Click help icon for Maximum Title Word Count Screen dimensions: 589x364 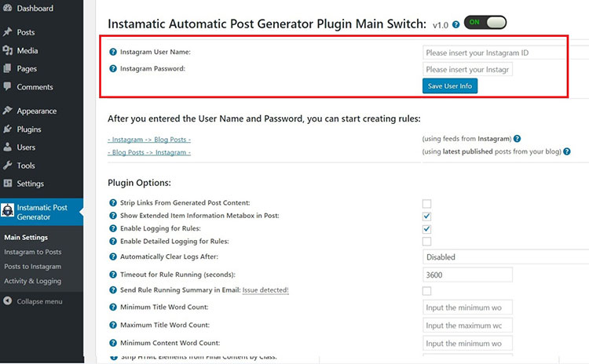tap(112, 325)
